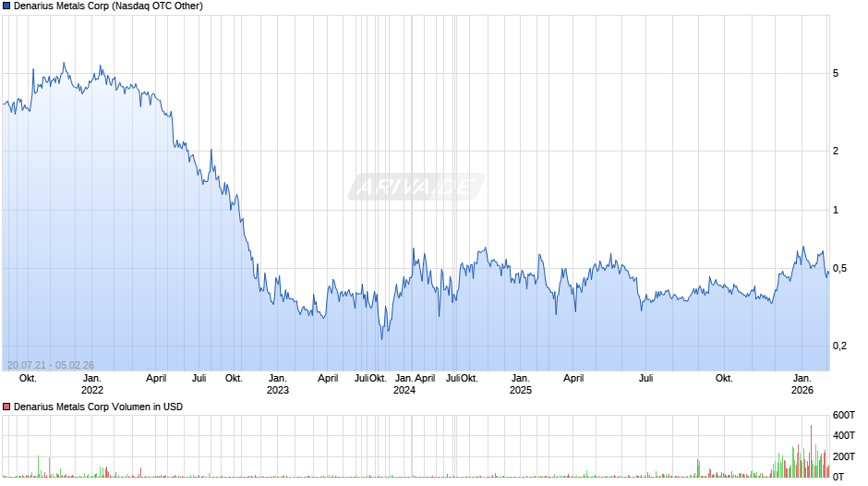
Task: Click the 'Denarius Metals Corp Volumen in USD' label
Action: pyautogui.click(x=98, y=407)
